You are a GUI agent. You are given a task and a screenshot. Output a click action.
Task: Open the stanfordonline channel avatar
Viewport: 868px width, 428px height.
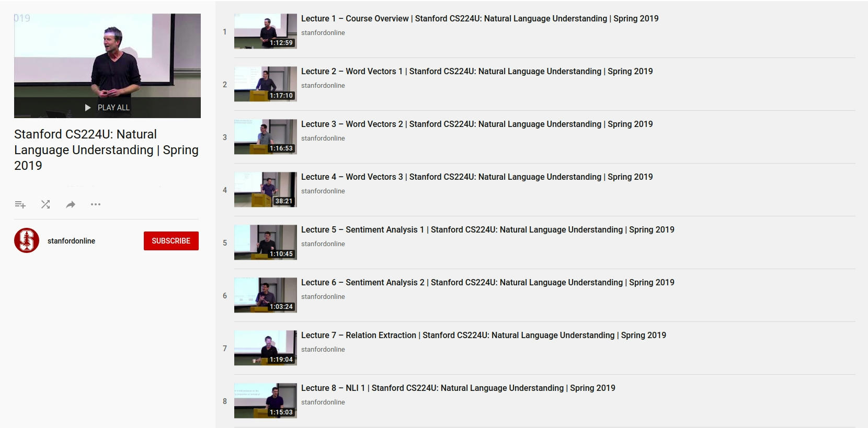click(x=27, y=240)
